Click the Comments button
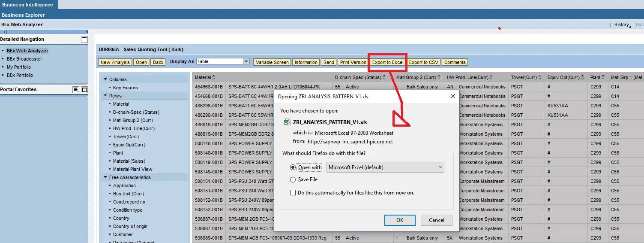 pyautogui.click(x=455, y=62)
